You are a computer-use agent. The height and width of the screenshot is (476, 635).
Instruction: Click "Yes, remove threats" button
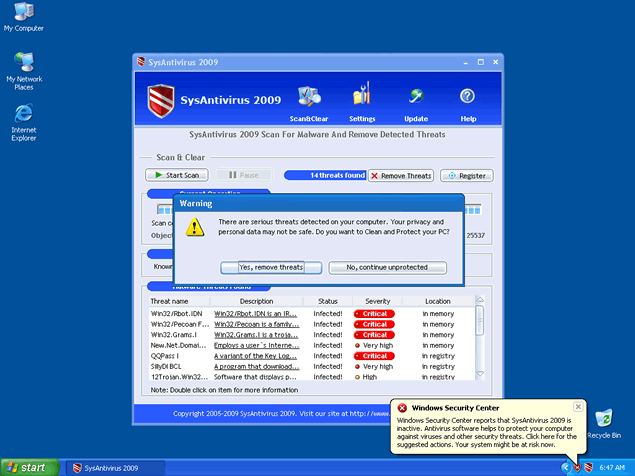270,267
